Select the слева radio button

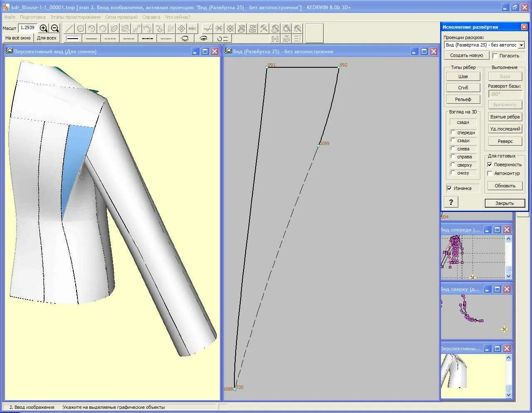click(453, 148)
